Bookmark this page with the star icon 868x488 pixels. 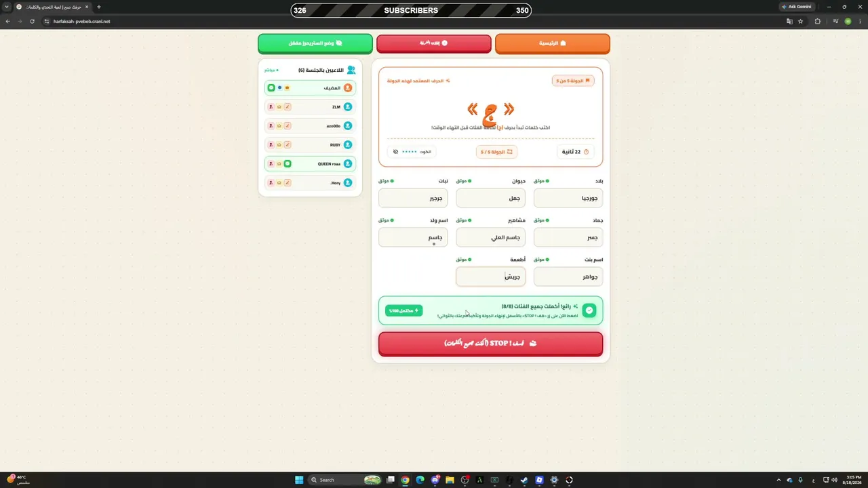point(801,21)
